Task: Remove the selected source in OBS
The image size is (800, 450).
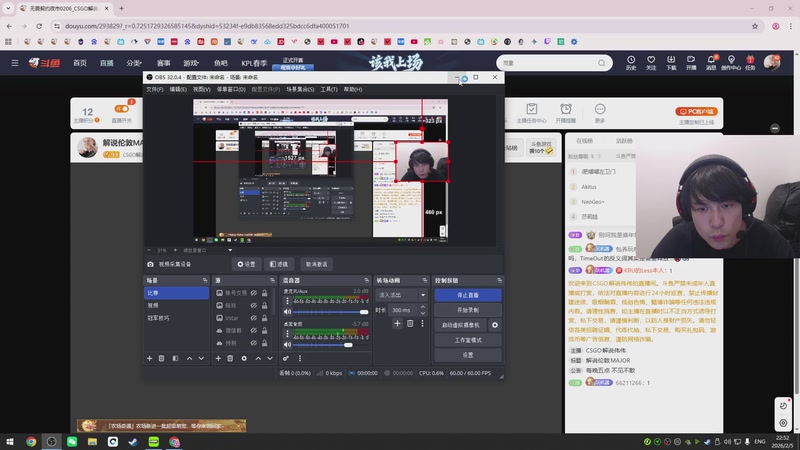Action: point(230,359)
